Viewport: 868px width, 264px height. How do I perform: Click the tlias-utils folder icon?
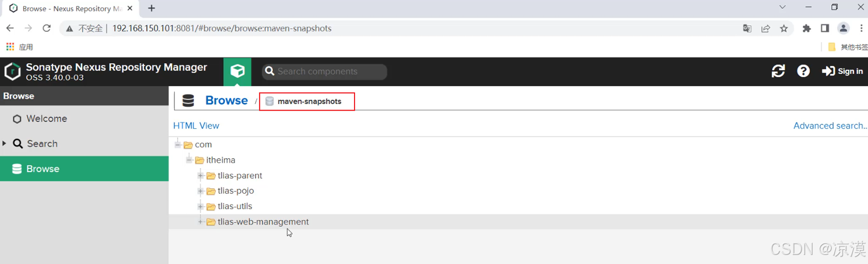(x=211, y=206)
